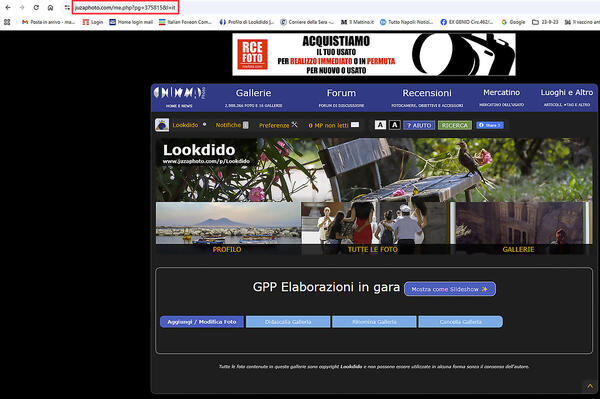Open the GALLERIE section thumbnail
Image resolution: width=600 pixels, height=399 pixels.
(521, 228)
